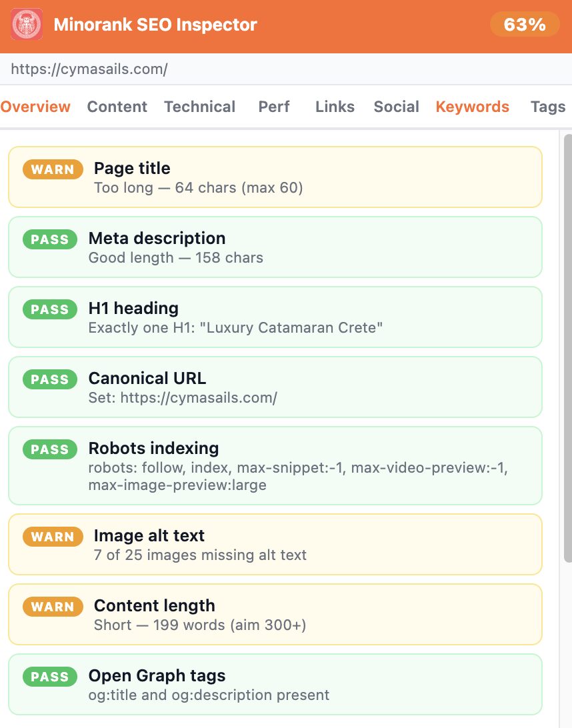Screen dimensions: 572x728
Task: Click 'Short — 199 words (aim 300+)' text
Action: pos(200,625)
